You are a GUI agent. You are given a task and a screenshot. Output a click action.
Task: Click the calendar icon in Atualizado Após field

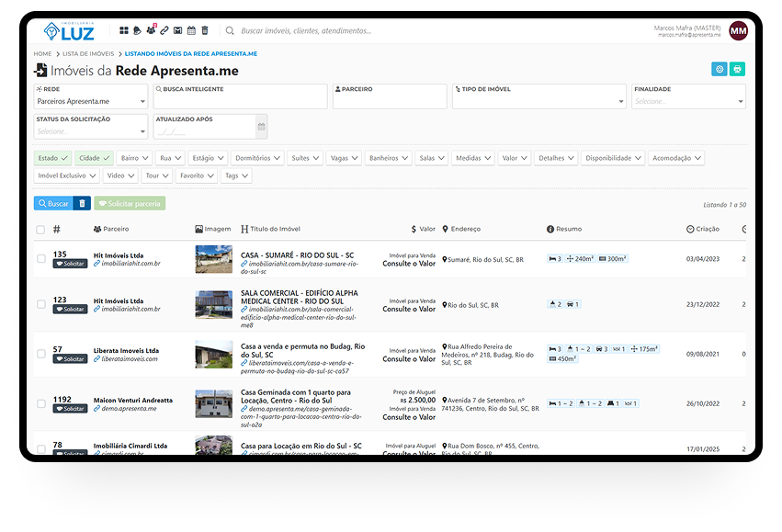point(261,127)
